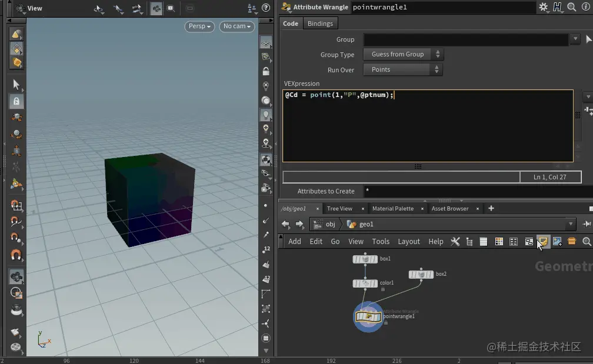This screenshot has height=364, width=593.
Task: Activate the grid snapping magnet icon
Action: [16, 205]
